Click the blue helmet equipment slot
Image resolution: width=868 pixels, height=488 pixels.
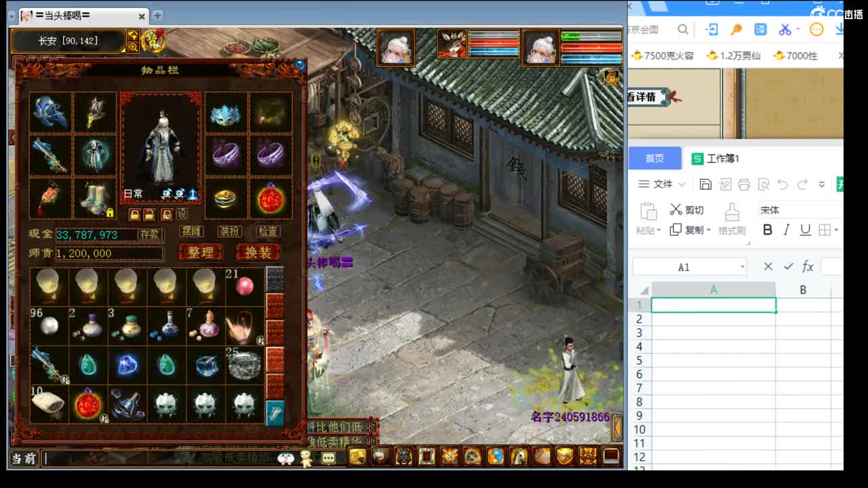pyautogui.click(x=50, y=112)
